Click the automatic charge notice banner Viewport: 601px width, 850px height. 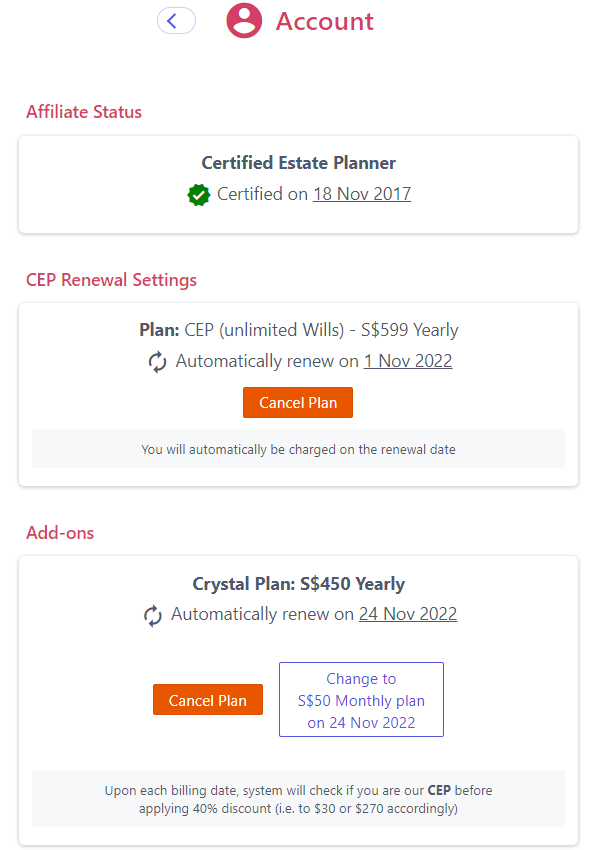(x=299, y=448)
